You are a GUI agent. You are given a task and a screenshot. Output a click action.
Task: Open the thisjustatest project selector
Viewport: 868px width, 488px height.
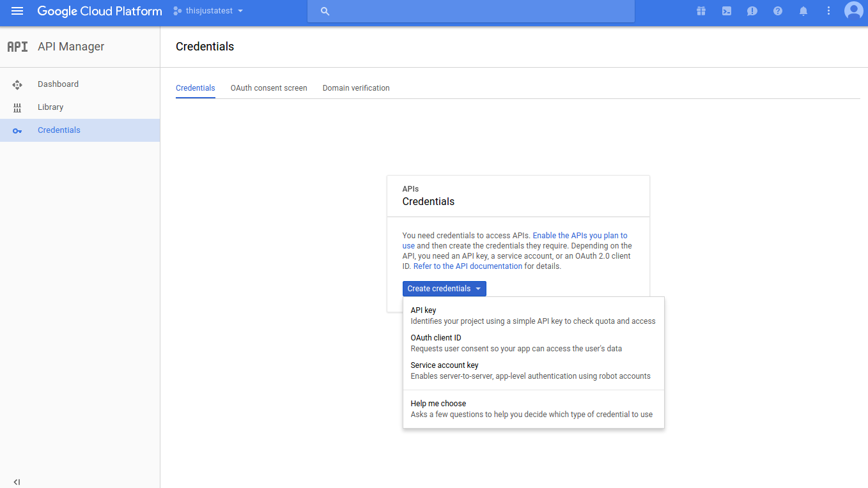[208, 11]
